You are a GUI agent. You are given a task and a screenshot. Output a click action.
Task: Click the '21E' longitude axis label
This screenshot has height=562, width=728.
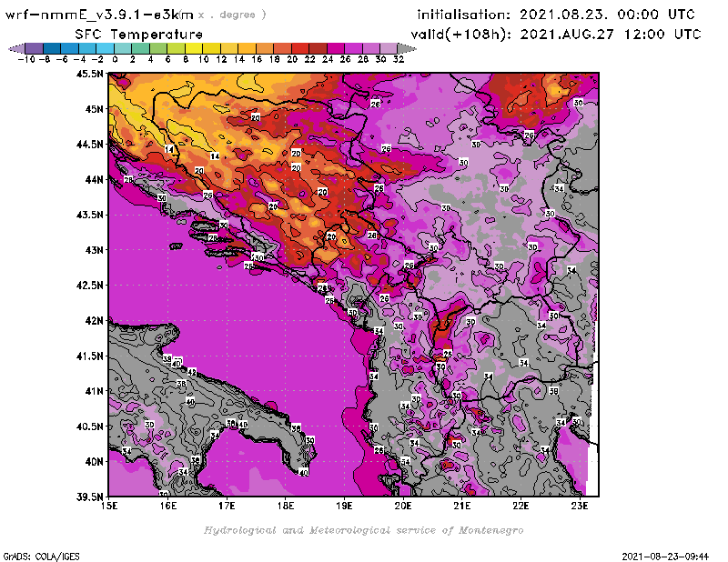462,506
